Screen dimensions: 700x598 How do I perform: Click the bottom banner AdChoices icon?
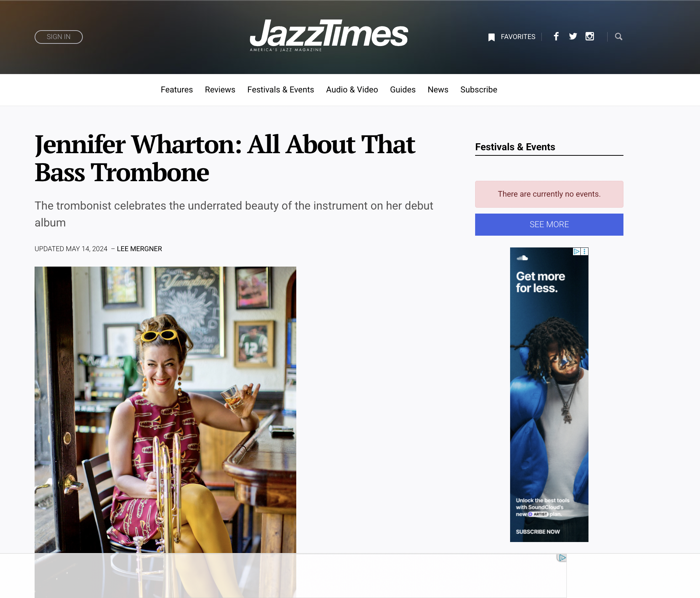pos(562,558)
